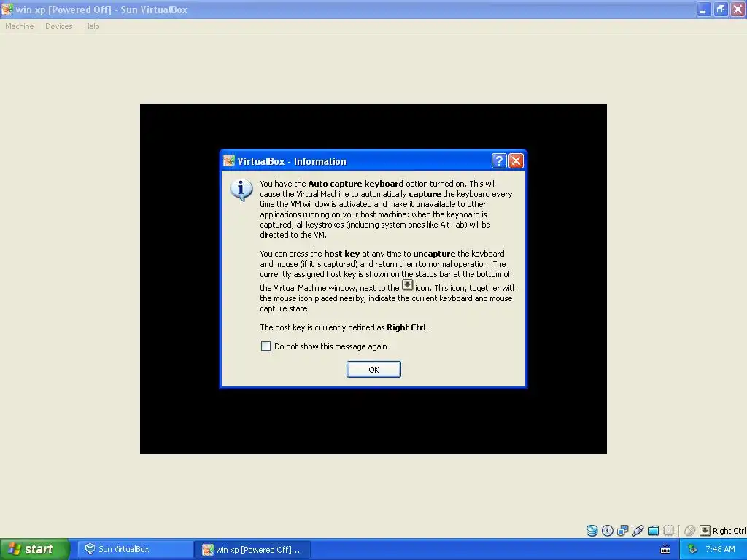
Task: Click the network adapters status icon
Action: [623, 531]
